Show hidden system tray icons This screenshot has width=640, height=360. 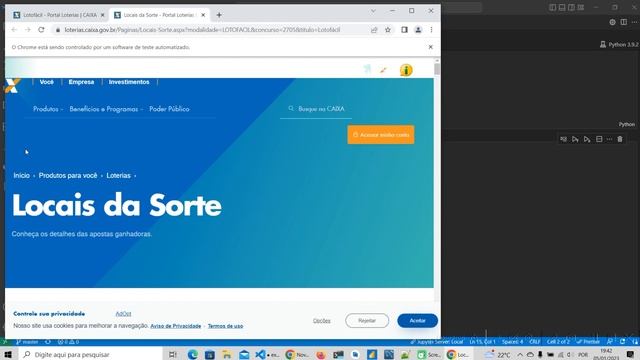pos(520,355)
